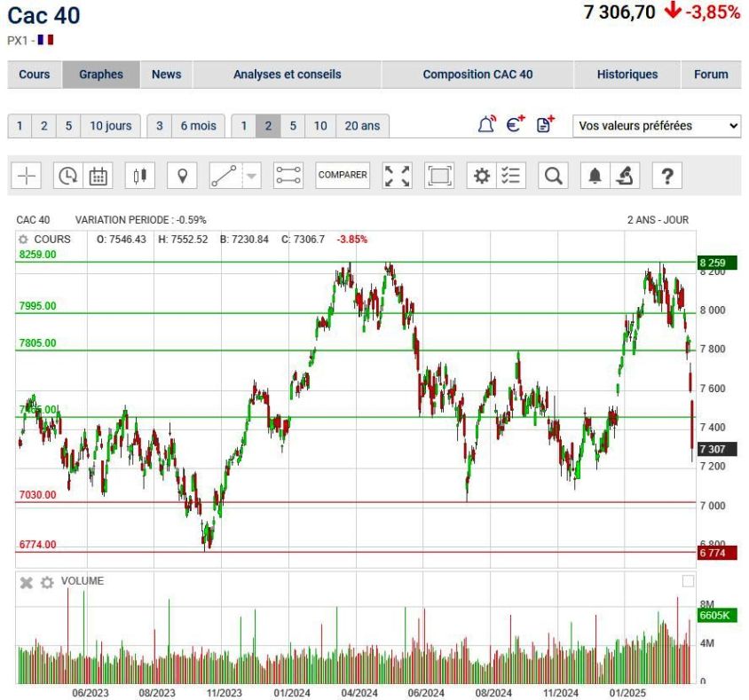Click the COMPARER button
Image resolution: width=749 pixels, height=700 pixels.
coord(343,176)
